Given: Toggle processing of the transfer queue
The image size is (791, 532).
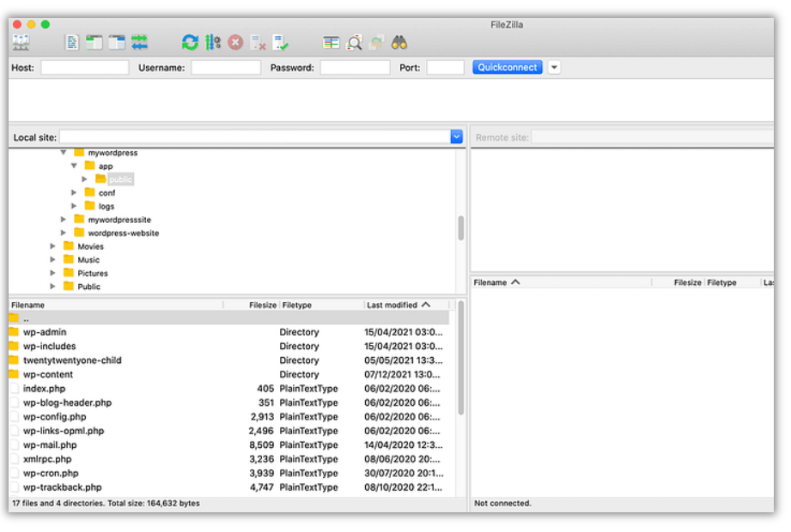Looking at the screenshot, I should click(x=213, y=42).
